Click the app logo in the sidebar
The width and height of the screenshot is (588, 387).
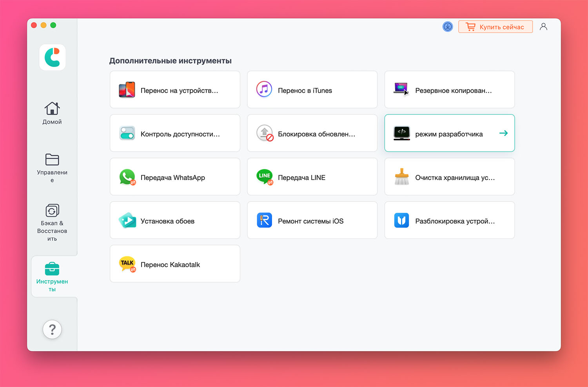click(52, 57)
